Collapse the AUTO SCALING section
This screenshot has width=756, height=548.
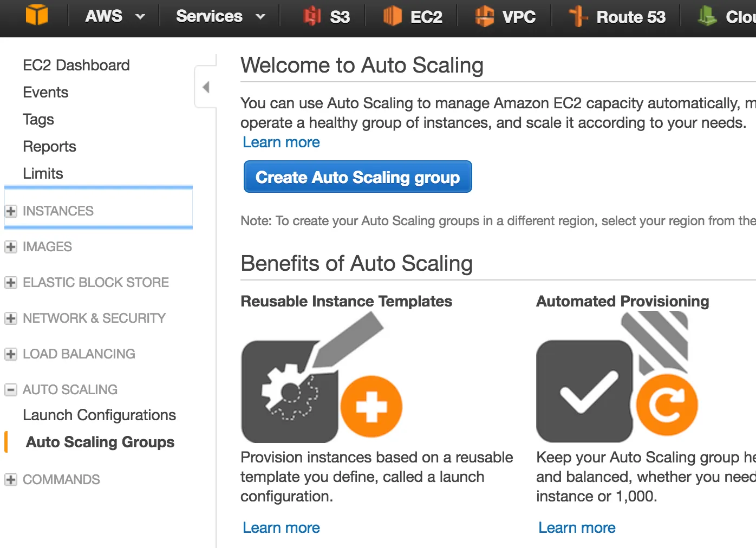11,390
